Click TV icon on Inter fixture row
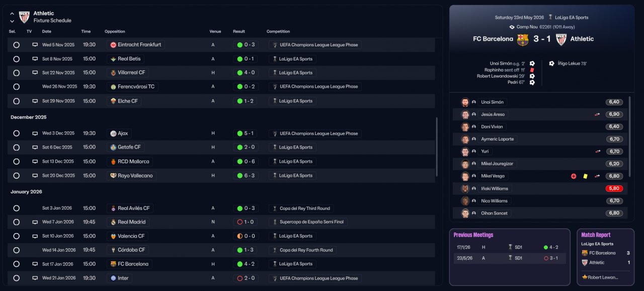The width and height of the screenshot is (644, 291). click(x=35, y=278)
